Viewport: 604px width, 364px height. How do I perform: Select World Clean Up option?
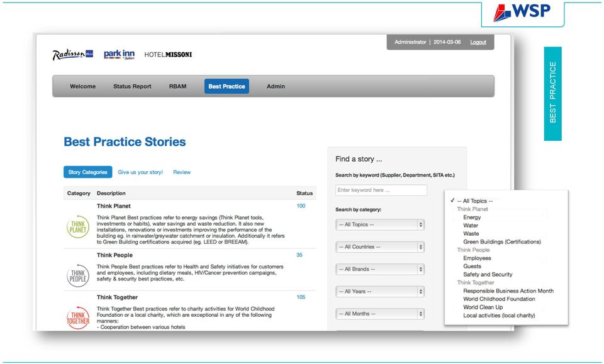(x=483, y=307)
